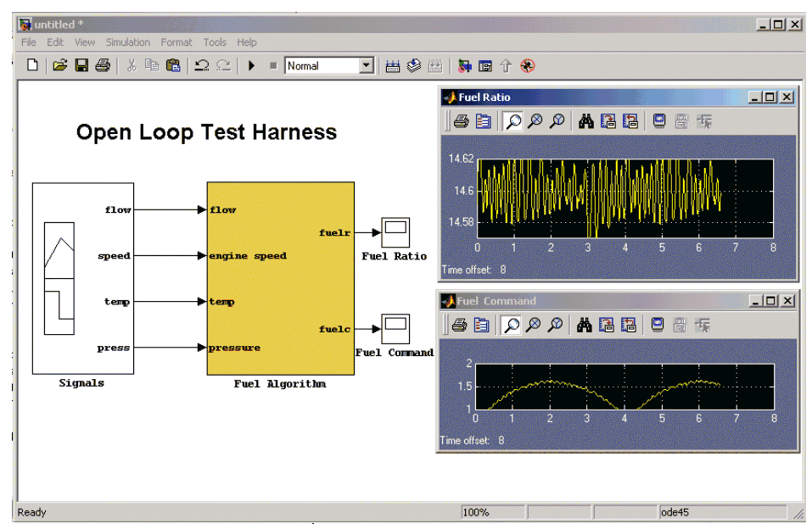Click the Undo arrow in main toolbar

coord(202,65)
